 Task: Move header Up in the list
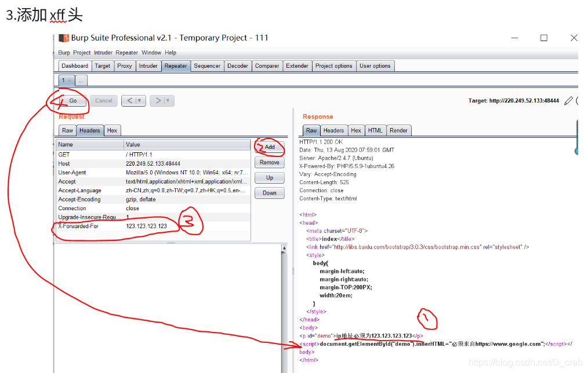pos(270,178)
